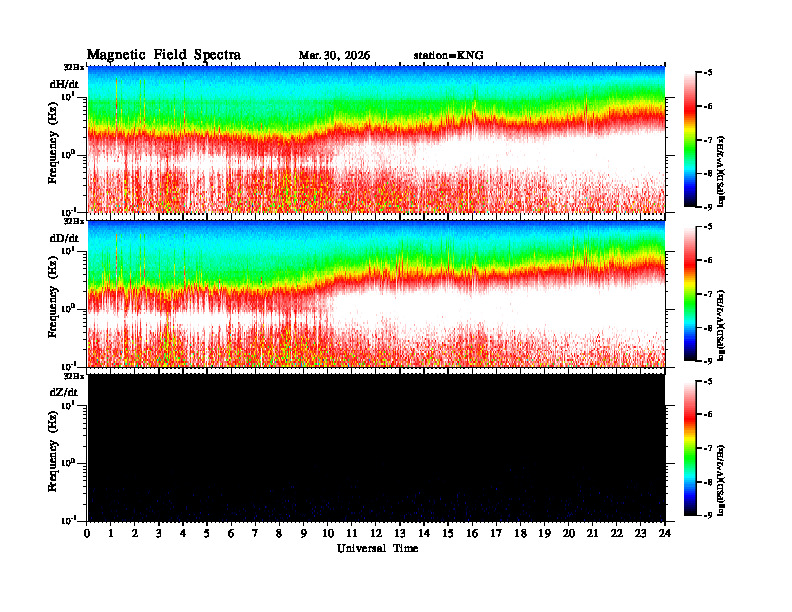The width and height of the screenshot is (792, 612).
Task: Click the hour 18 tick label
Action: (520, 534)
